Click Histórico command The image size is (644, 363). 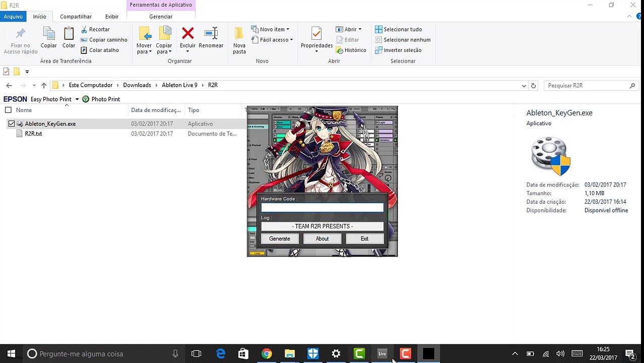click(351, 50)
